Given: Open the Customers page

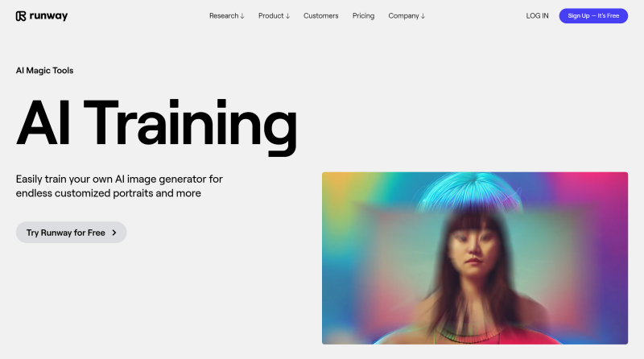Looking at the screenshot, I should tap(320, 15).
